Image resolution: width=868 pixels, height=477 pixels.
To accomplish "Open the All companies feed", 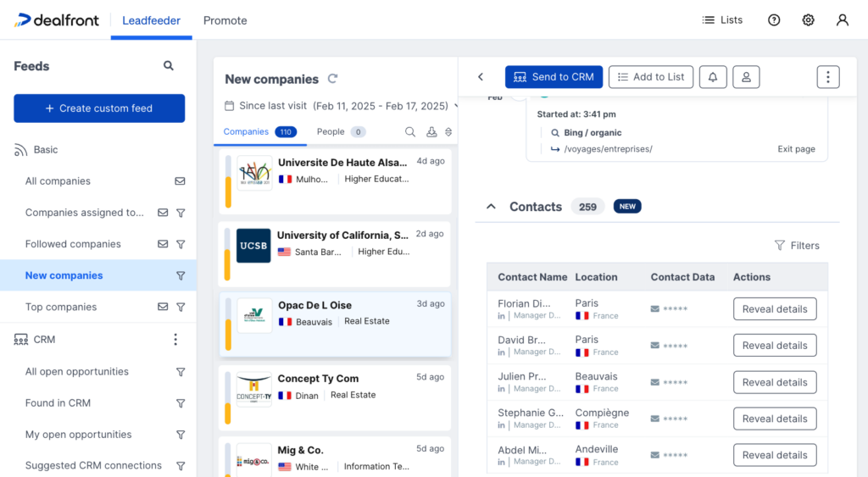I will pyautogui.click(x=58, y=181).
